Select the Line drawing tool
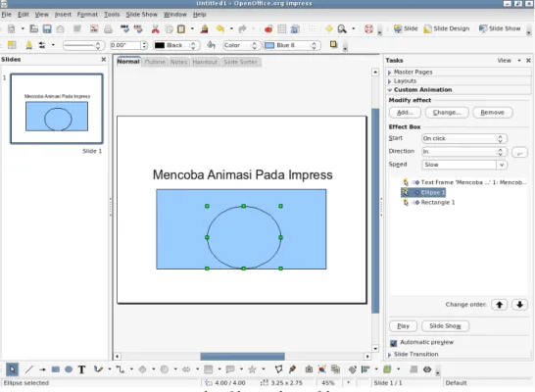This screenshot has width=535, height=392. (29, 369)
